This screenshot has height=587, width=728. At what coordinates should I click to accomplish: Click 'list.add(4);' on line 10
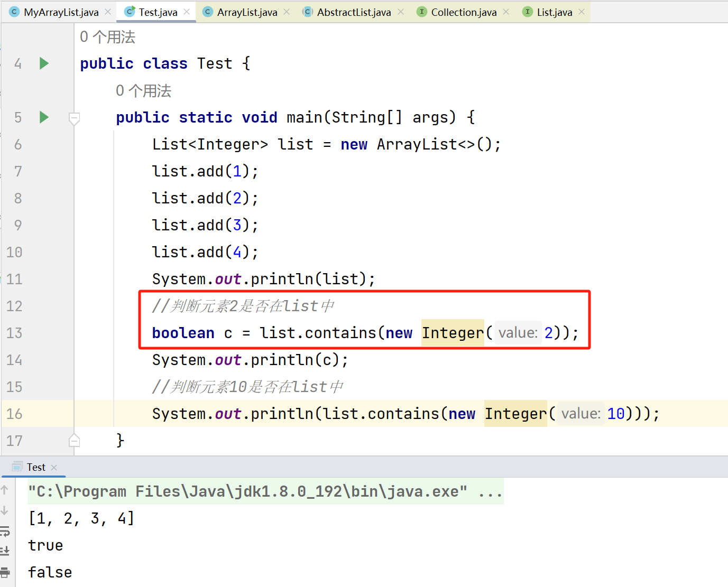[205, 252]
